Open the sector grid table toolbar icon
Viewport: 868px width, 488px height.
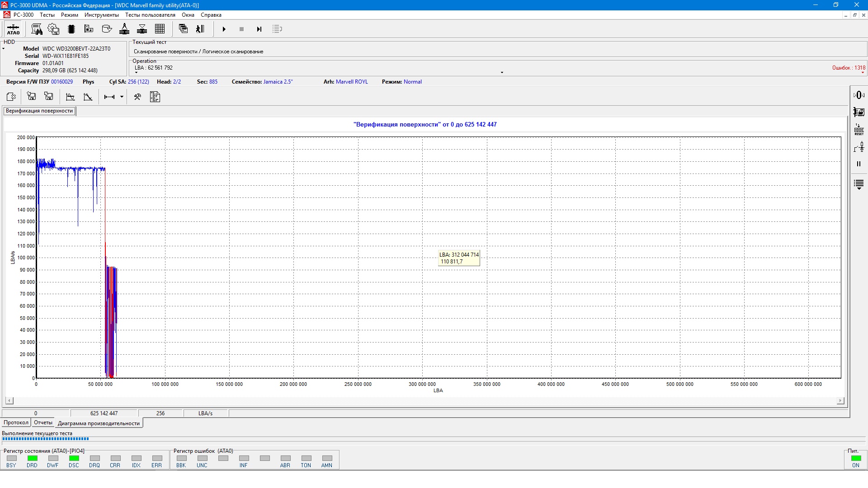pos(160,29)
